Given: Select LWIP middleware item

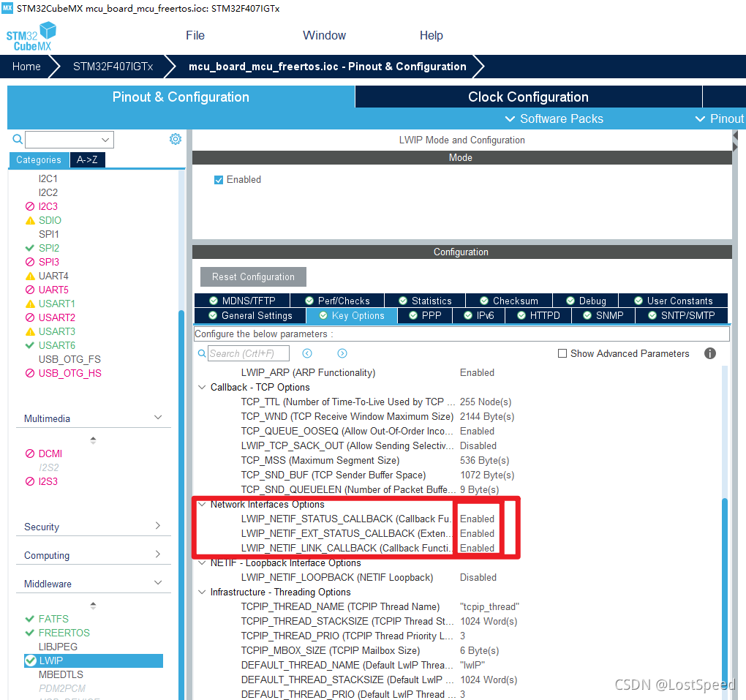Looking at the screenshot, I should [x=94, y=661].
